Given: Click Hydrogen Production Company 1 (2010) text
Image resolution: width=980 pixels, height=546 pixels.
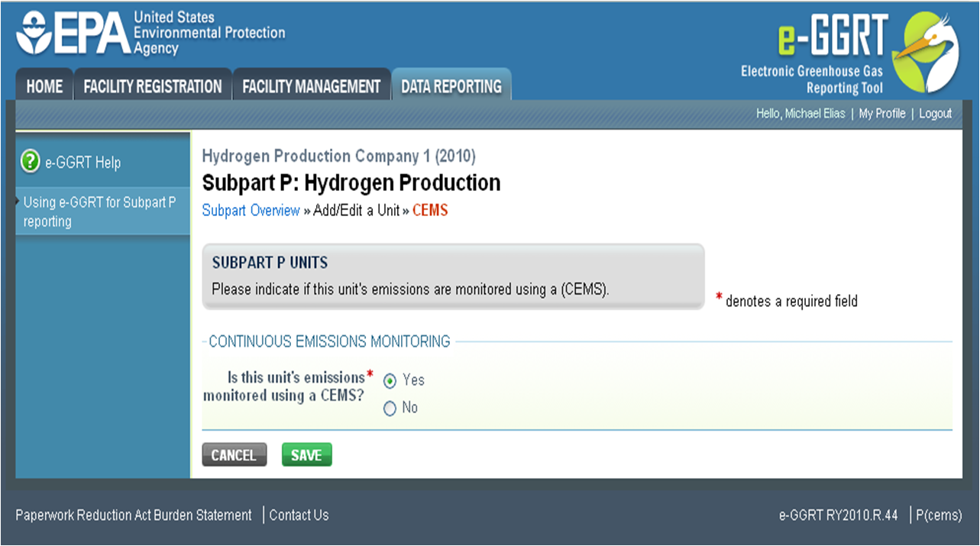Looking at the screenshot, I should coord(338,157).
